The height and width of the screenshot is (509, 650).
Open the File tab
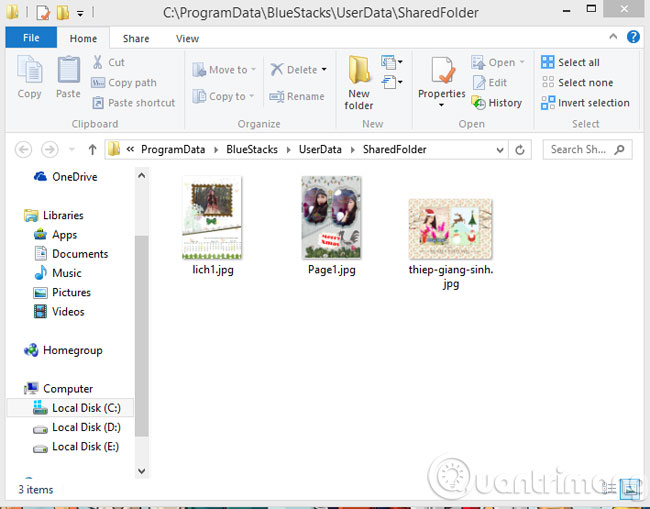tap(31, 38)
